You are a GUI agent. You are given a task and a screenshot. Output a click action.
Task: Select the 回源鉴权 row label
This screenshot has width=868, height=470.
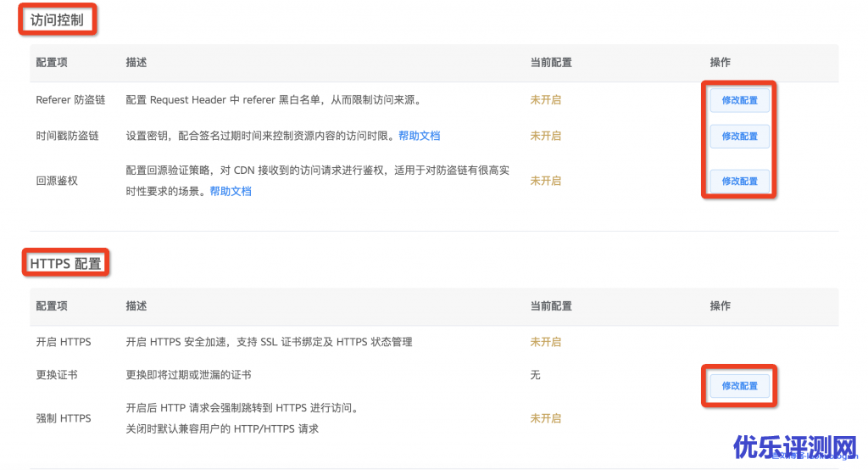(x=57, y=181)
